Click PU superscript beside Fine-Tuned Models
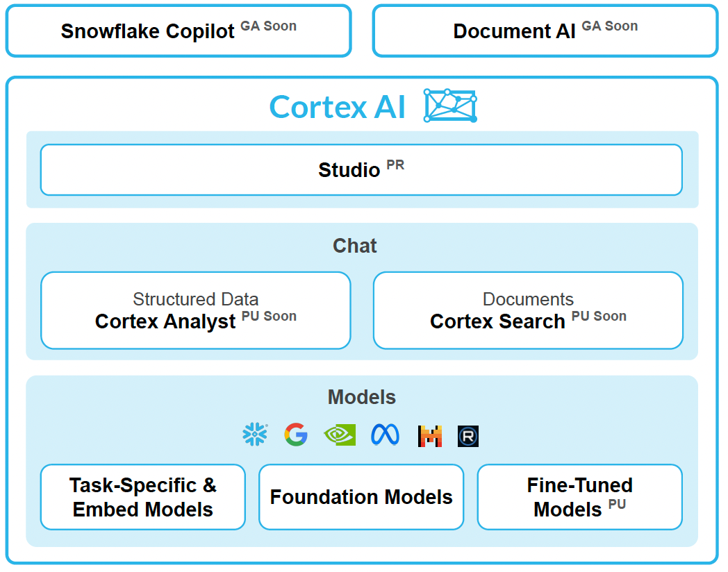 [617, 504]
